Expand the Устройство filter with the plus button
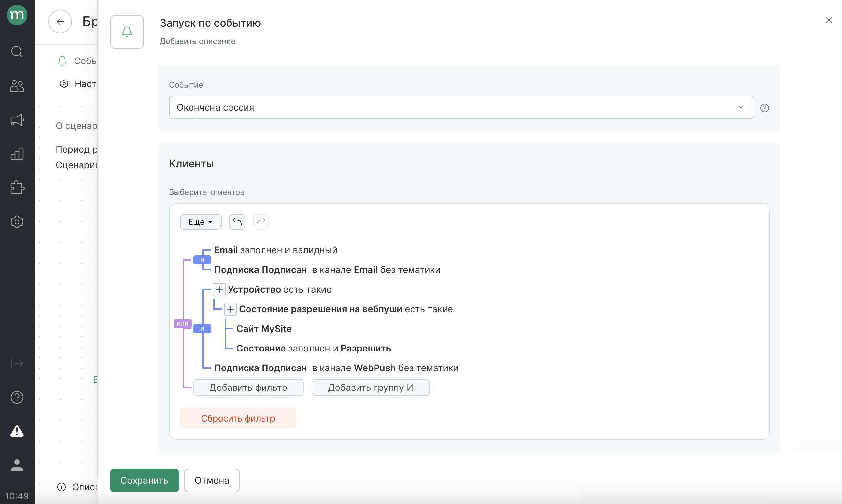842x504 pixels. point(219,290)
